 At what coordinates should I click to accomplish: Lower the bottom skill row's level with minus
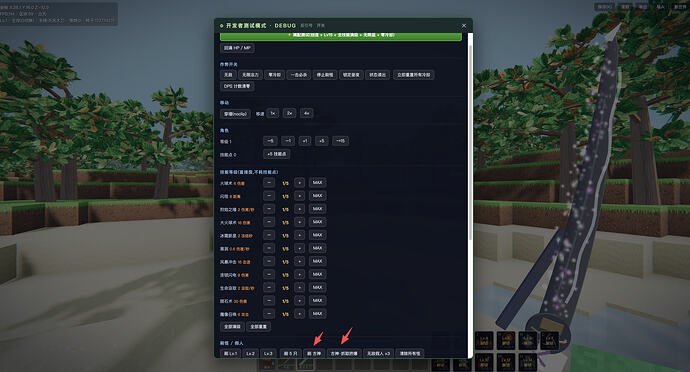(x=269, y=314)
